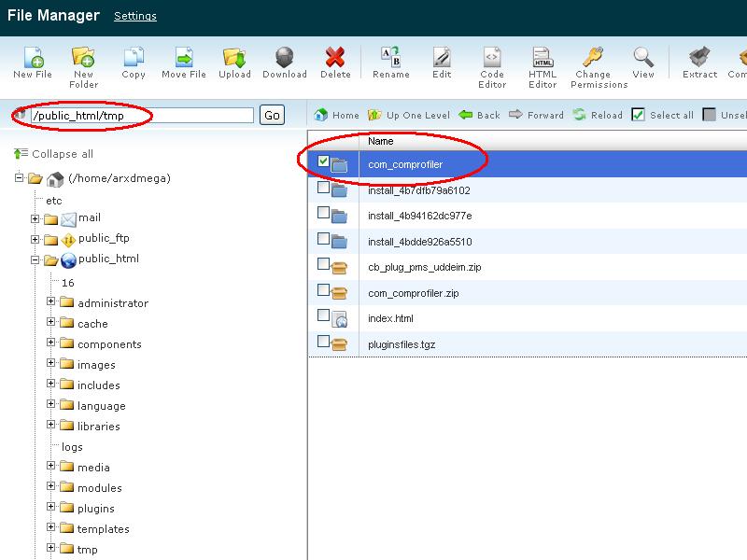The height and width of the screenshot is (560, 747).
Task: Go Forward in navigation history
Action: [x=536, y=115]
